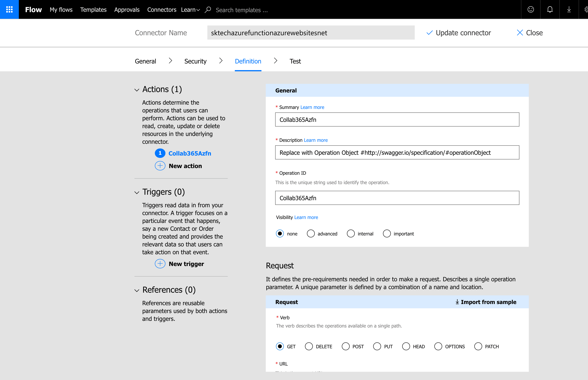The image size is (588, 380).
Task: Open the Learn dropdown menu
Action: point(190,10)
